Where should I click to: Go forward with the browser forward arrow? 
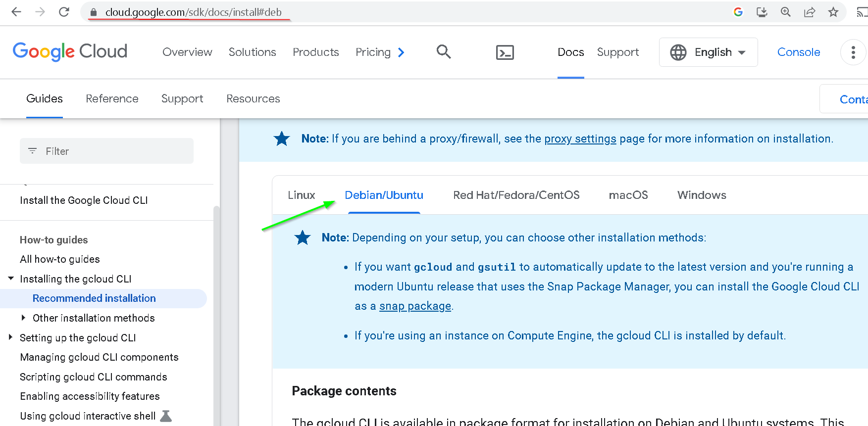(x=40, y=12)
